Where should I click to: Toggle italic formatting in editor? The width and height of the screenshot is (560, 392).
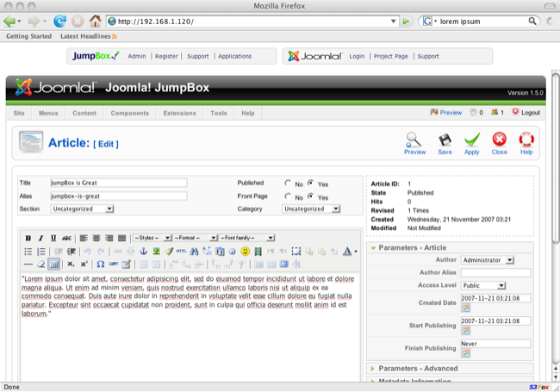(40, 238)
